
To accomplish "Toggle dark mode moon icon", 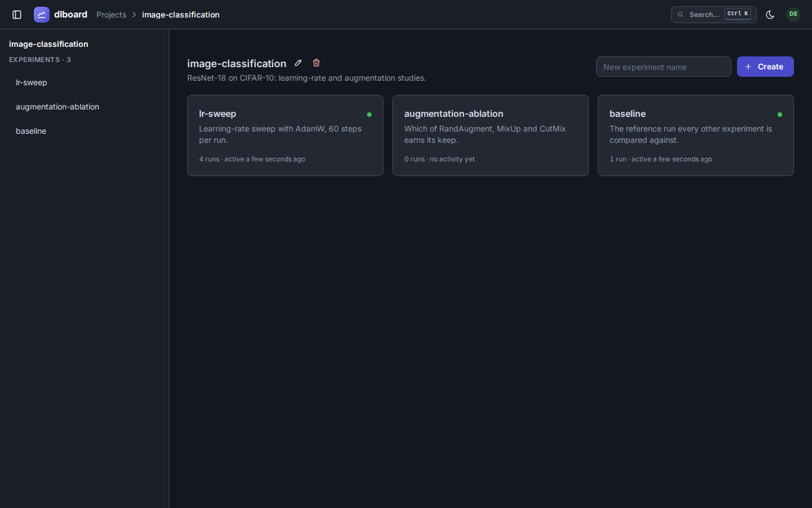I will 770,15.
